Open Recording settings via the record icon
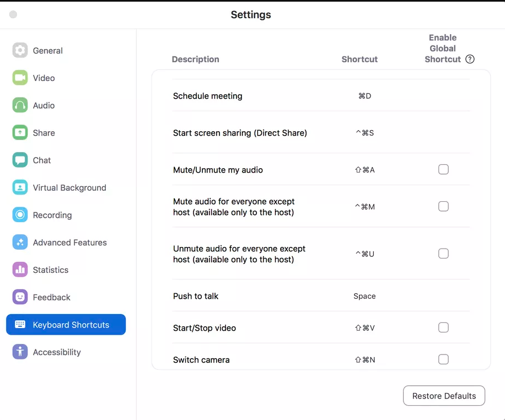 click(20, 215)
